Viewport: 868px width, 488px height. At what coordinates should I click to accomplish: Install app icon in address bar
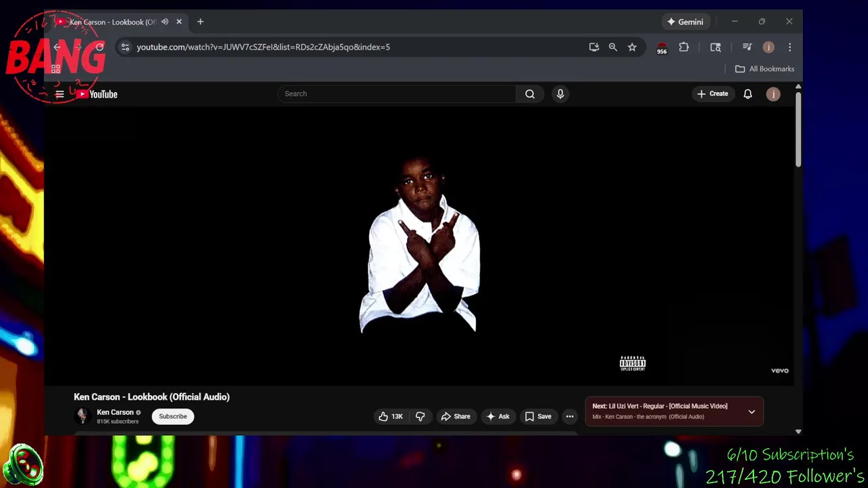pyautogui.click(x=594, y=47)
